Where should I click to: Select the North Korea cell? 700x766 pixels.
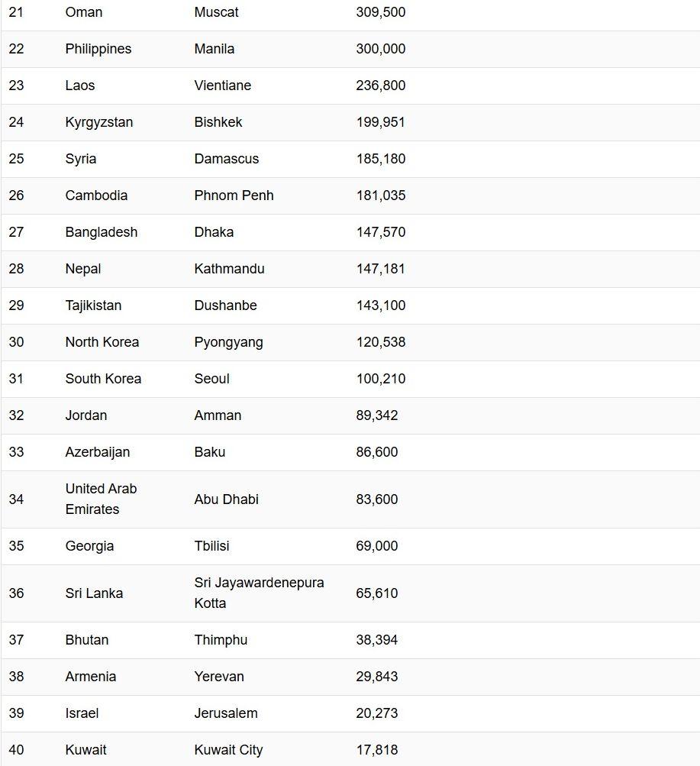tap(102, 342)
